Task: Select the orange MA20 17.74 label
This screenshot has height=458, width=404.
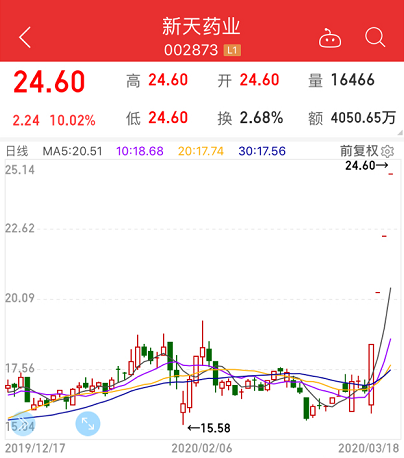Action: pos(201,151)
